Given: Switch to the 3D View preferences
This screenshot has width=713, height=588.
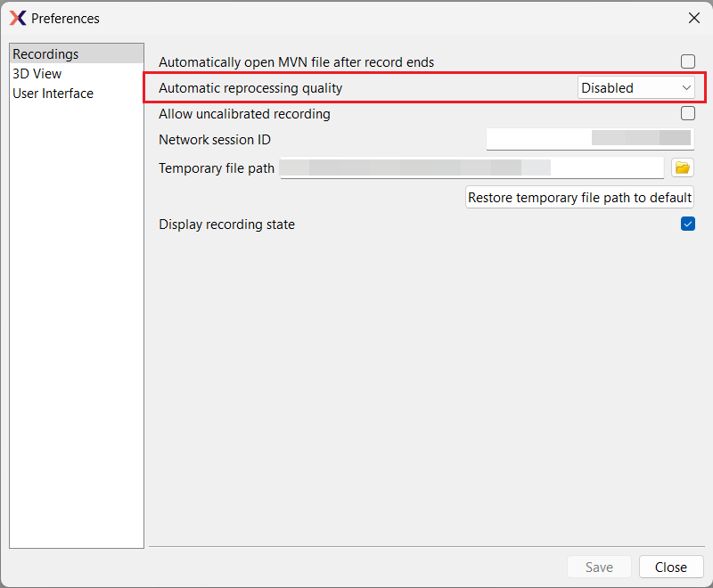Looking at the screenshot, I should 37,74.
